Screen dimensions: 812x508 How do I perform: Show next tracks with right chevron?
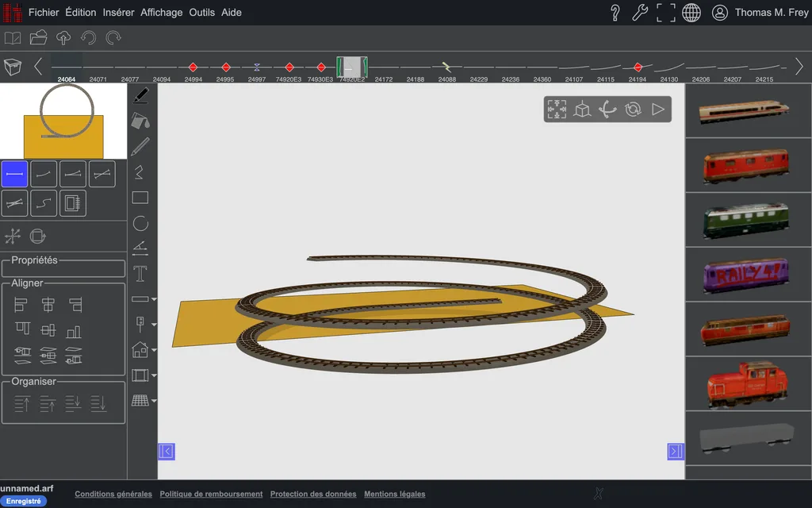click(799, 67)
